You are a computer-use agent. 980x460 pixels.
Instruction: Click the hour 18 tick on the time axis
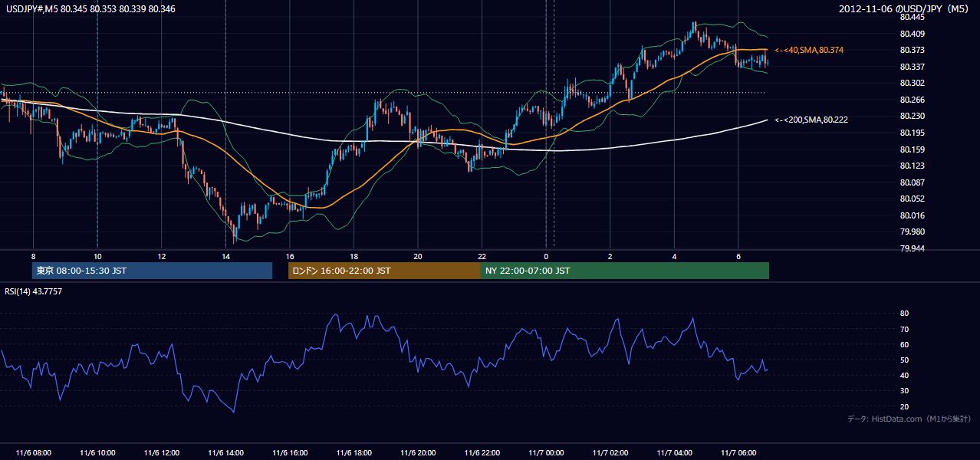pyautogui.click(x=354, y=255)
